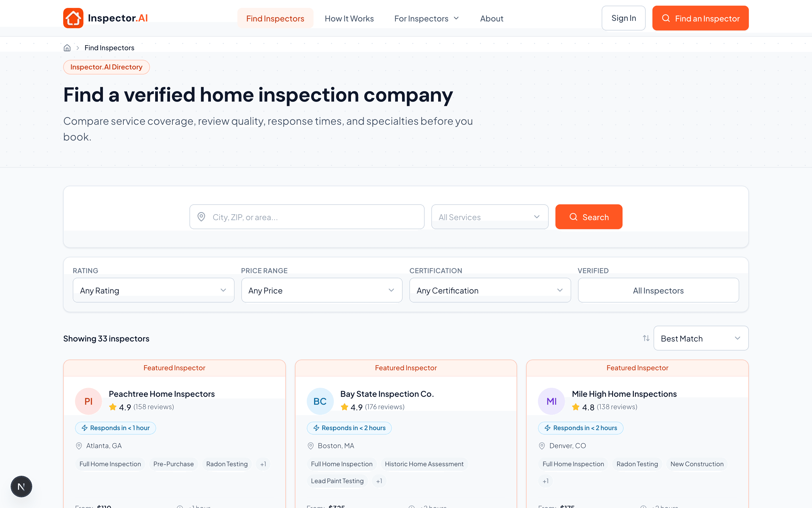Open the Any Price dropdown
The height and width of the screenshot is (508, 812).
(x=322, y=290)
